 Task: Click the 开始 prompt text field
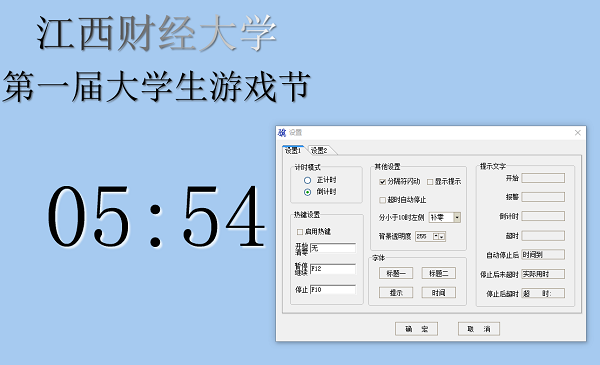pos(543,178)
